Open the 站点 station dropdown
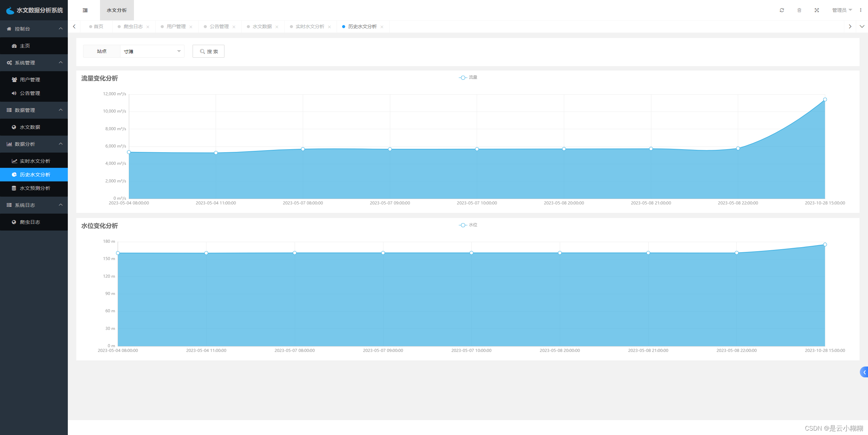Screen dimensions: 868x435 click(x=152, y=51)
